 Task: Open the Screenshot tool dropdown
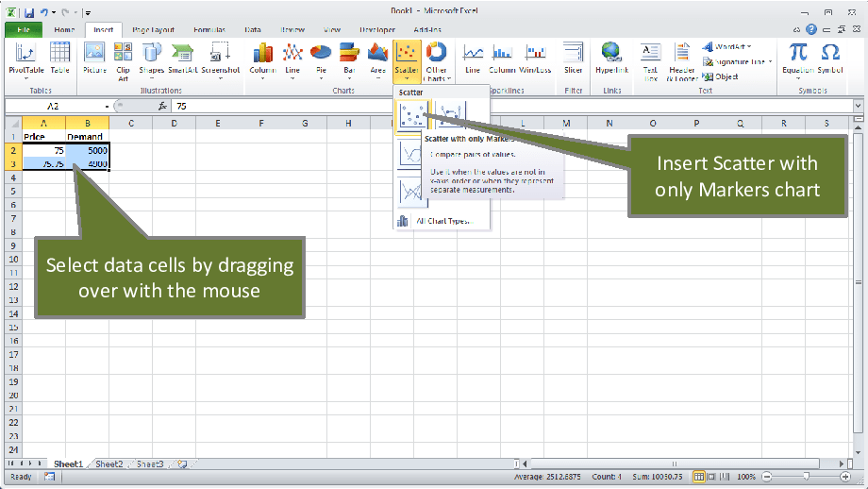pyautogui.click(x=221, y=61)
